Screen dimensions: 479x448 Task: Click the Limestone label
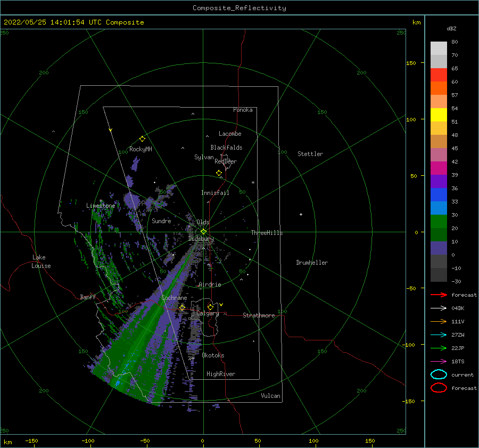(101, 206)
